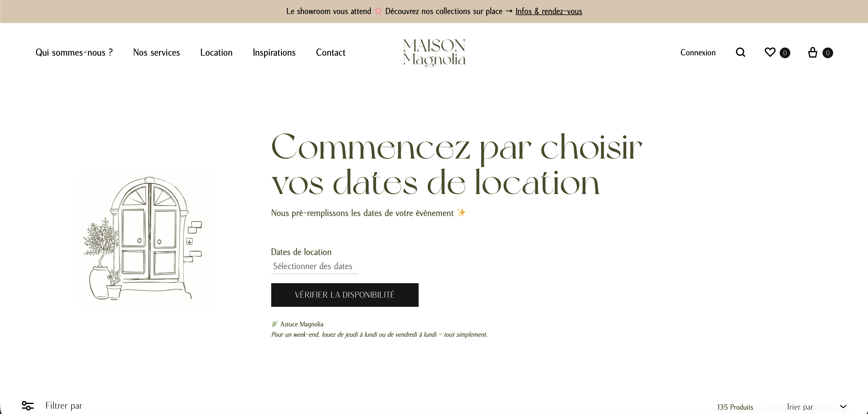Open the search magnifier icon
The height and width of the screenshot is (414, 868).
pyautogui.click(x=740, y=53)
